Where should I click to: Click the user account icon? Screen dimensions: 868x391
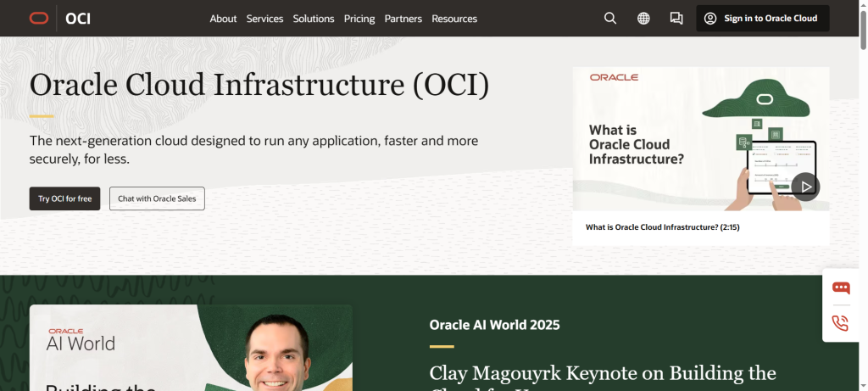pyautogui.click(x=710, y=19)
